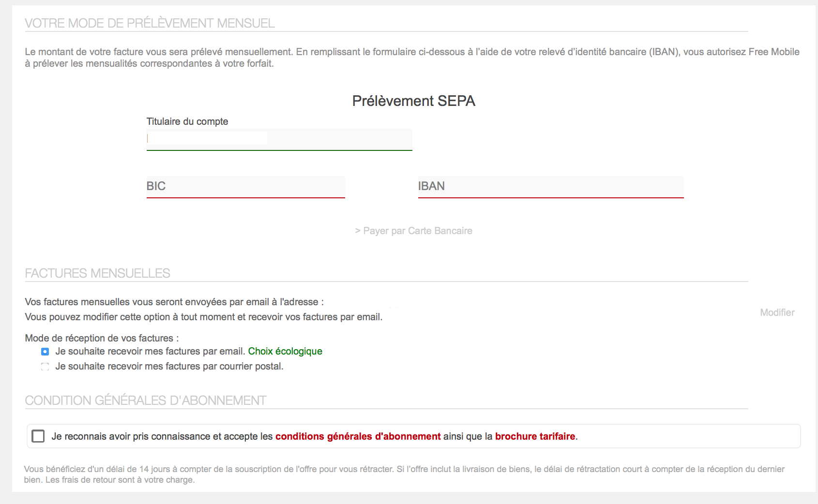Image resolution: width=818 pixels, height=504 pixels.
Task: Click the Modifier link for the email address
Action: tap(777, 312)
